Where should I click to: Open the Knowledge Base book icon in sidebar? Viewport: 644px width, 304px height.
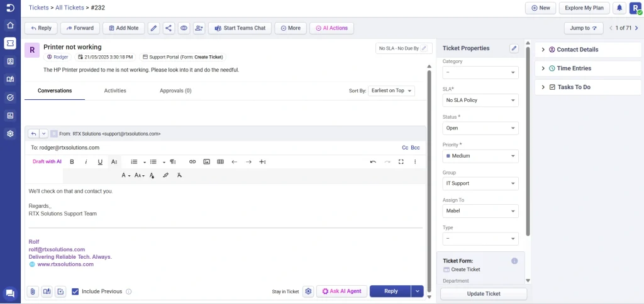pos(10,79)
